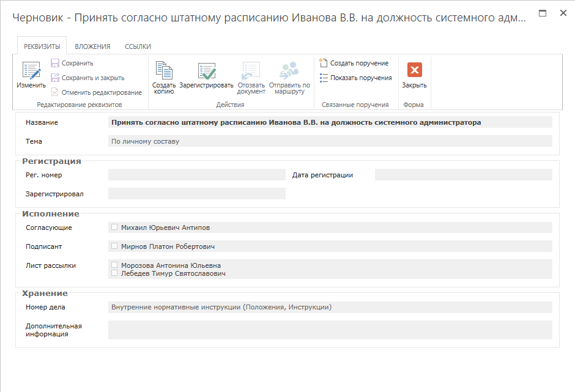Click the Дополнительная информация text area
The width and height of the screenshot is (575, 392).
tap(330, 330)
